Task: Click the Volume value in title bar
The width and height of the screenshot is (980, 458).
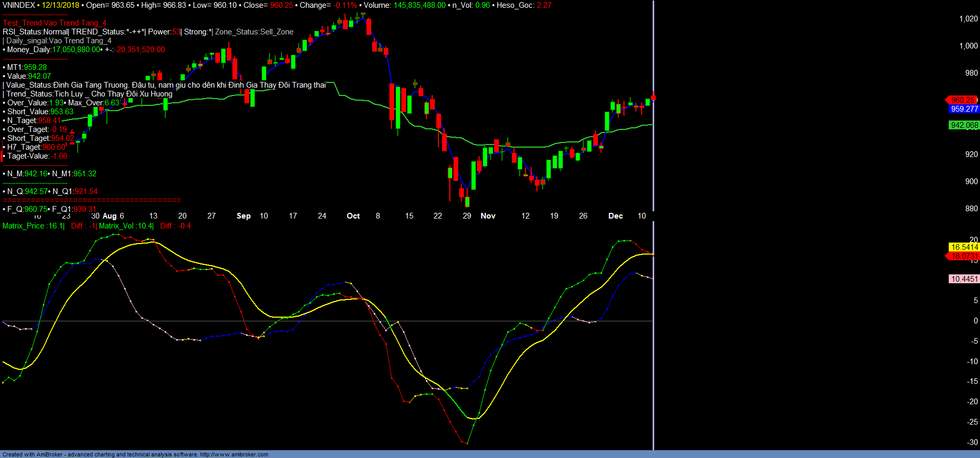Action: pyautogui.click(x=419, y=5)
